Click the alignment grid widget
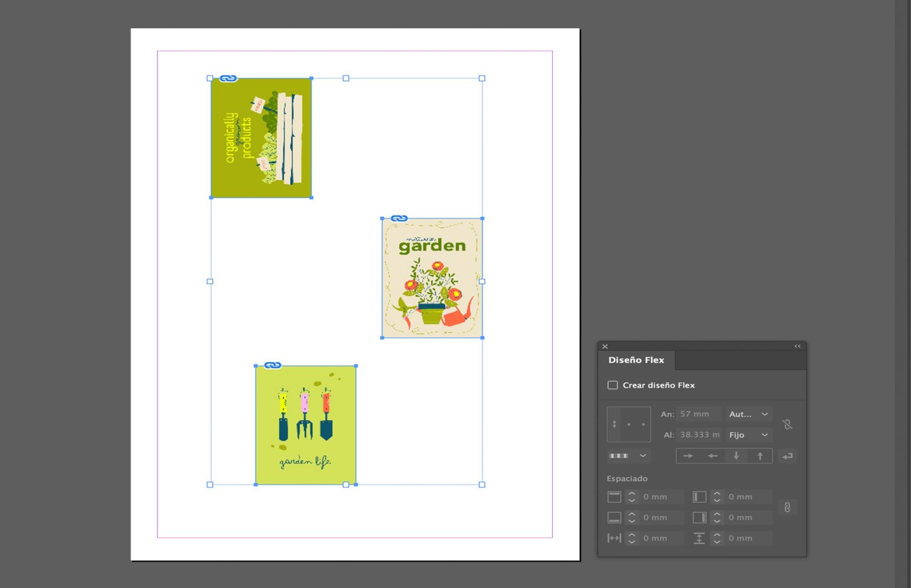Viewport: 911px width, 588px height. [x=629, y=424]
